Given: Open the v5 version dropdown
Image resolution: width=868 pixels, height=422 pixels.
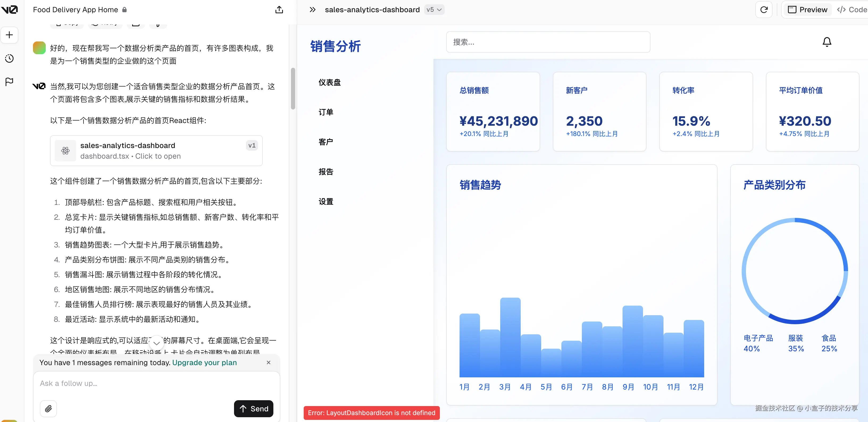Looking at the screenshot, I should point(434,9).
